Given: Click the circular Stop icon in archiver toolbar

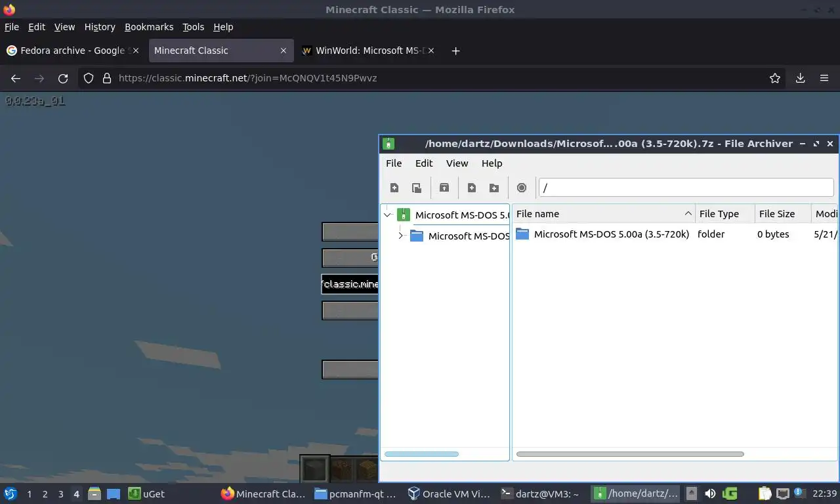Looking at the screenshot, I should pyautogui.click(x=522, y=188).
